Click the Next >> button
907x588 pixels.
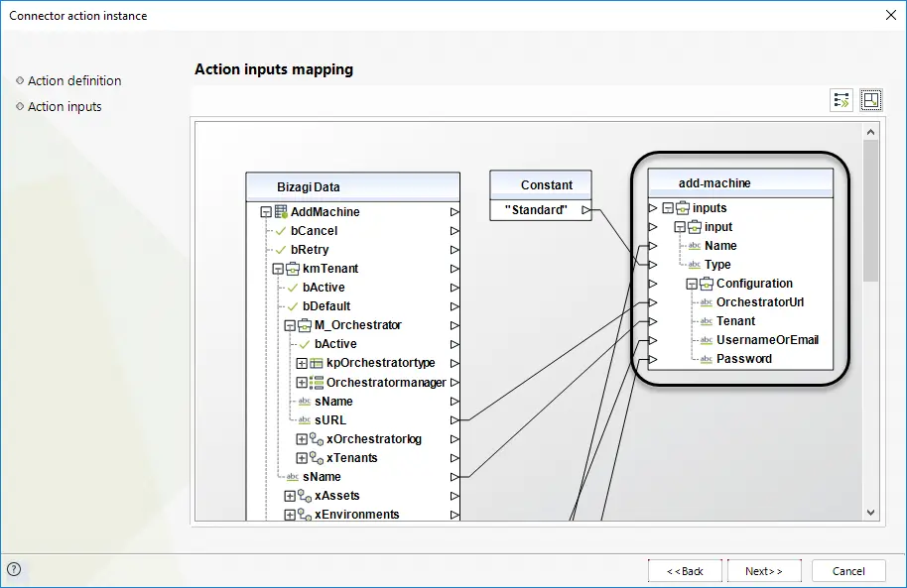point(764,571)
